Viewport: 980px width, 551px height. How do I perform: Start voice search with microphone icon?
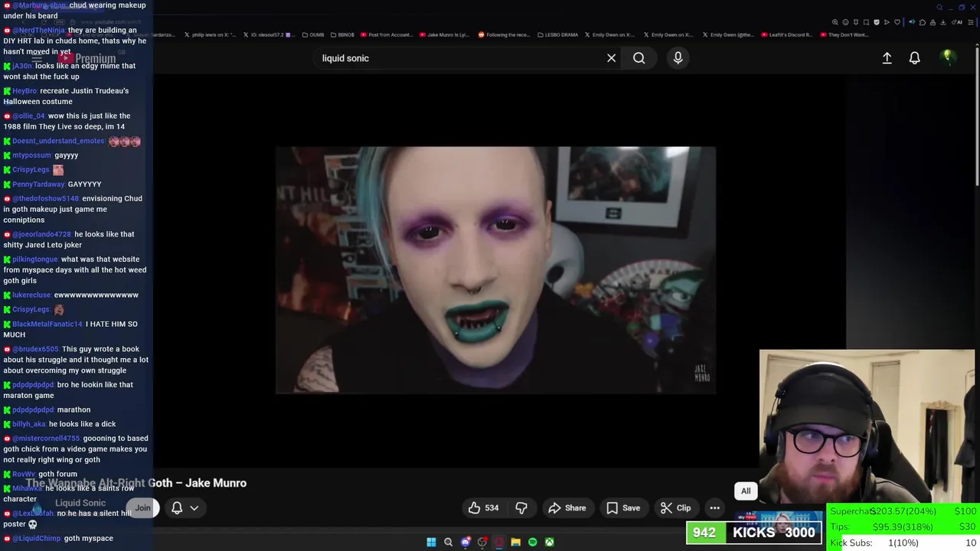point(678,58)
